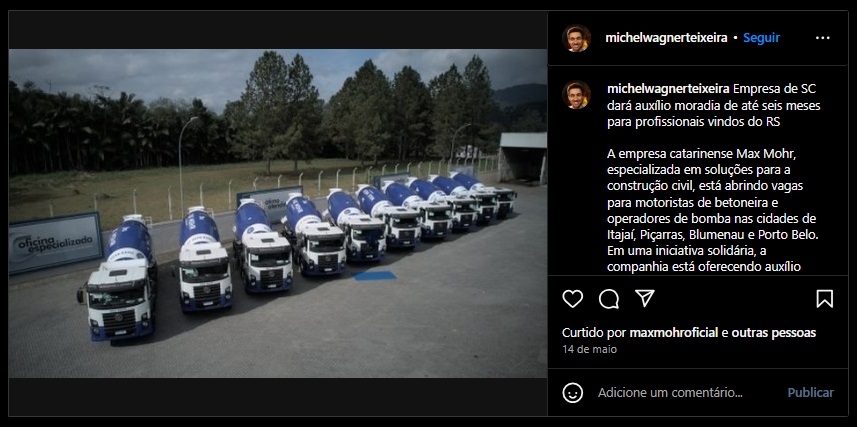Click the Publicar button

tap(811, 393)
